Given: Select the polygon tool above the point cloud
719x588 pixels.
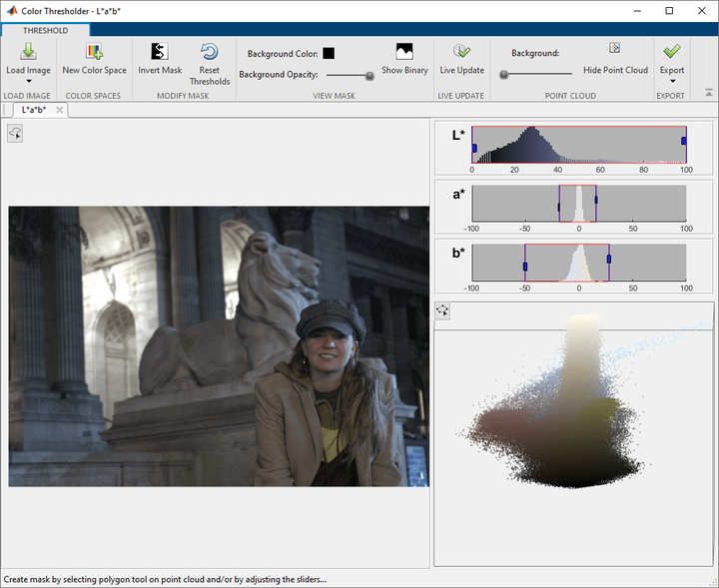Looking at the screenshot, I should coord(442,311).
